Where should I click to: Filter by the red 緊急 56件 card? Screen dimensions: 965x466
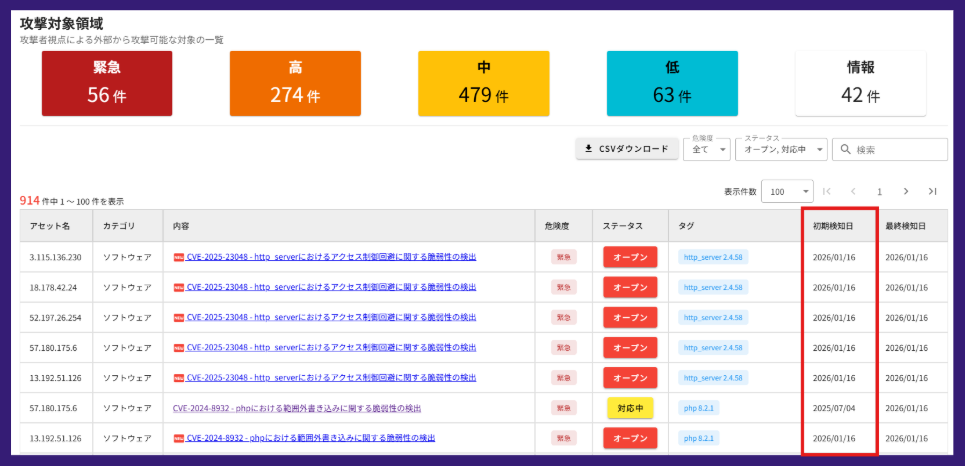pyautogui.click(x=107, y=84)
